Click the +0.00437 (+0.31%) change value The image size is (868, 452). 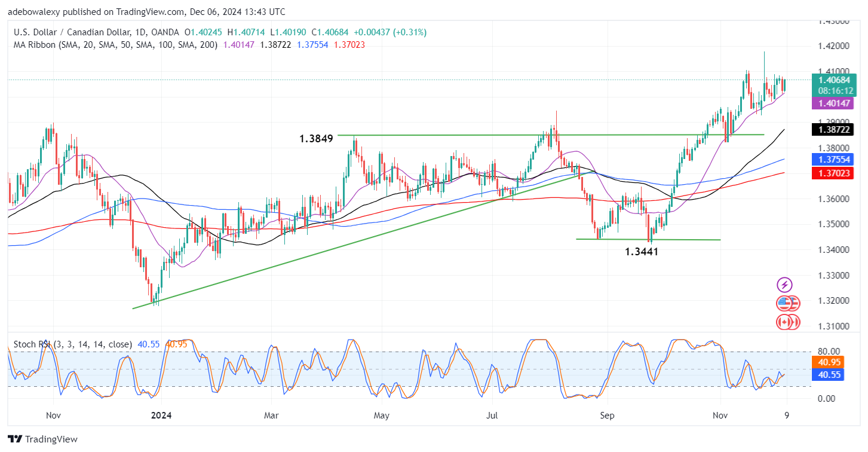click(x=390, y=32)
